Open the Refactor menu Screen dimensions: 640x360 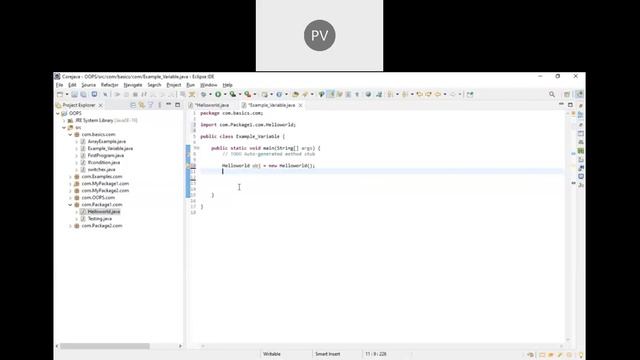pyautogui.click(x=109, y=85)
